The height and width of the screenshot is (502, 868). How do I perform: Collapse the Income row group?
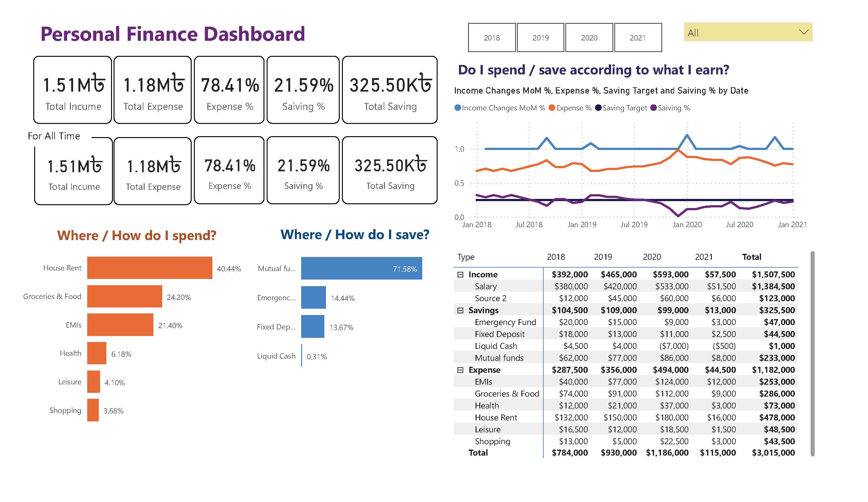[x=460, y=275]
